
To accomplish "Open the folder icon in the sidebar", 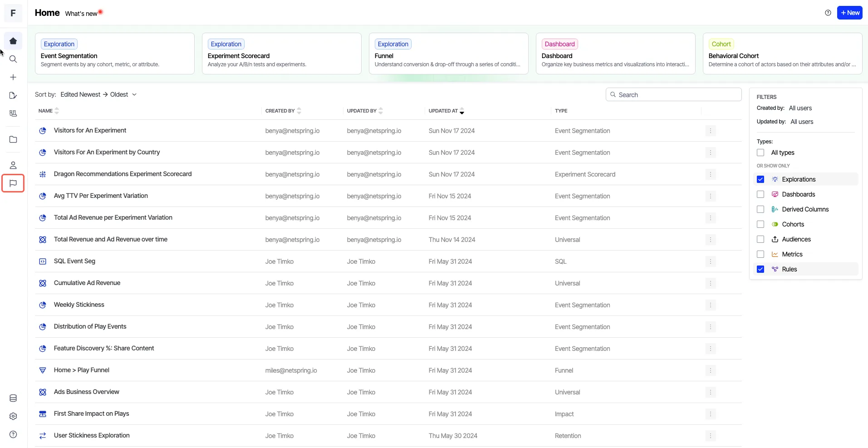I will pos(13,139).
